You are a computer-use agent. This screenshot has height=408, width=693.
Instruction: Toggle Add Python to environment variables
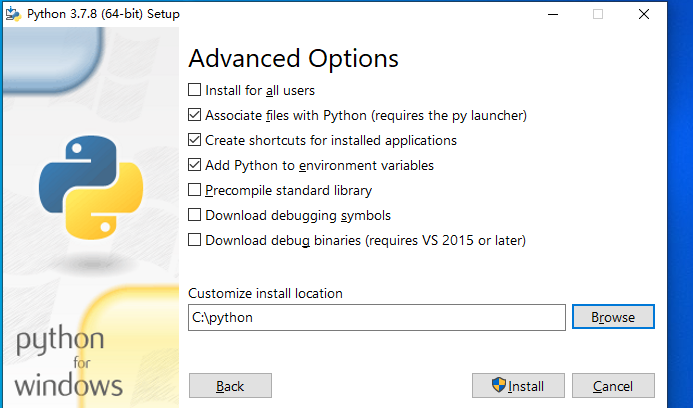pyautogui.click(x=194, y=165)
